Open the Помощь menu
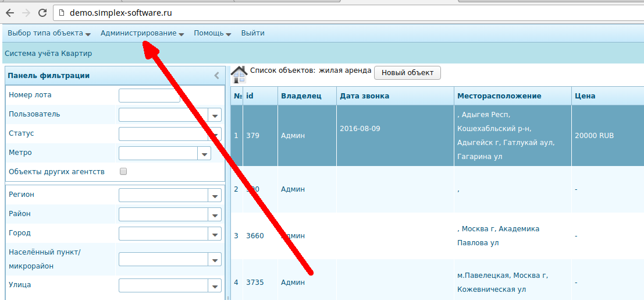The height and width of the screenshot is (300, 644). point(212,33)
